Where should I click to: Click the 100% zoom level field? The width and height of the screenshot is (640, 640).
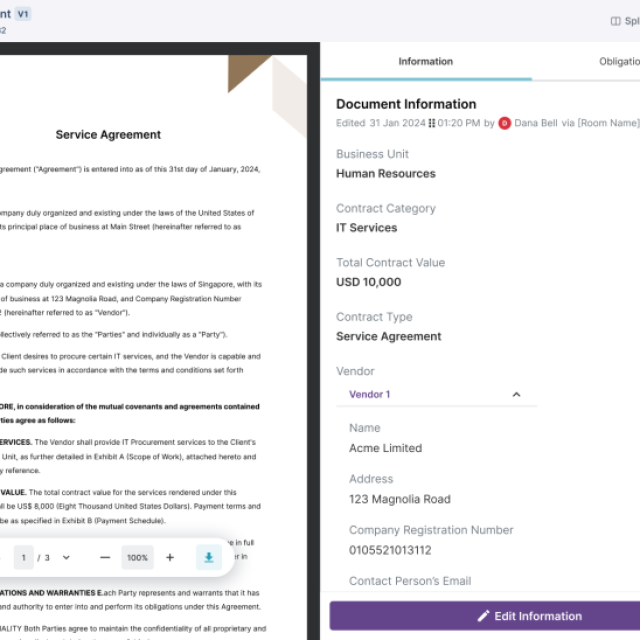click(x=137, y=557)
